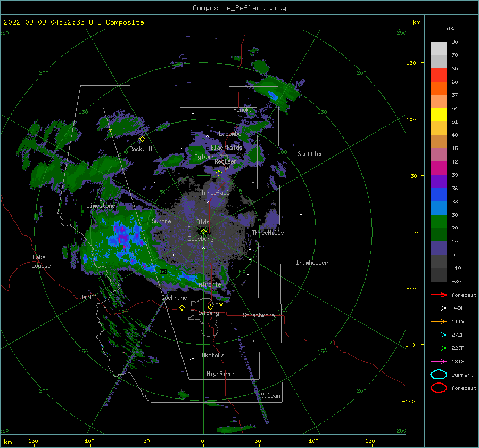Click the Sundre label
Image resolution: width=479 pixels, height=448 pixels.
point(161,221)
